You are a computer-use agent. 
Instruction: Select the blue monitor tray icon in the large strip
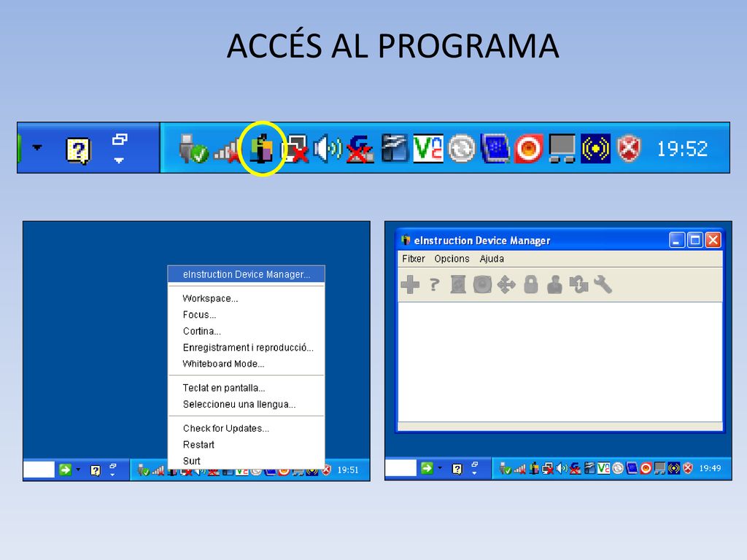(x=495, y=149)
